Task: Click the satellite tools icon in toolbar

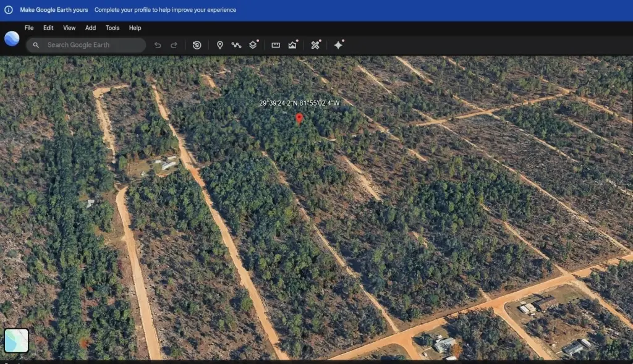Action: pos(315,45)
